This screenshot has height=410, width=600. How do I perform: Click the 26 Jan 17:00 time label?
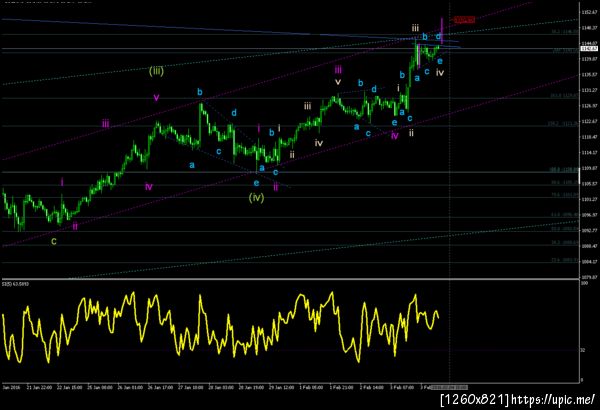click(160, 387)
